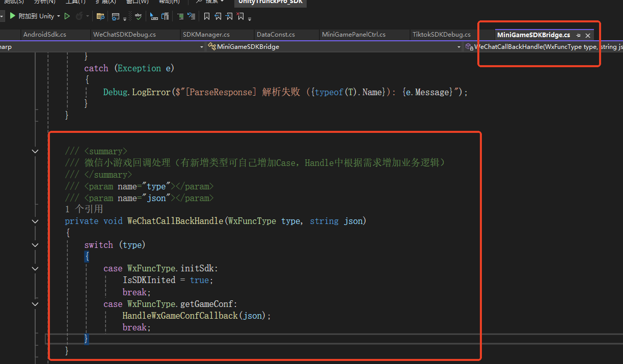Close the MiniGameSDKBridge.cs tab
623x364 pixels.
click(588, 35)
